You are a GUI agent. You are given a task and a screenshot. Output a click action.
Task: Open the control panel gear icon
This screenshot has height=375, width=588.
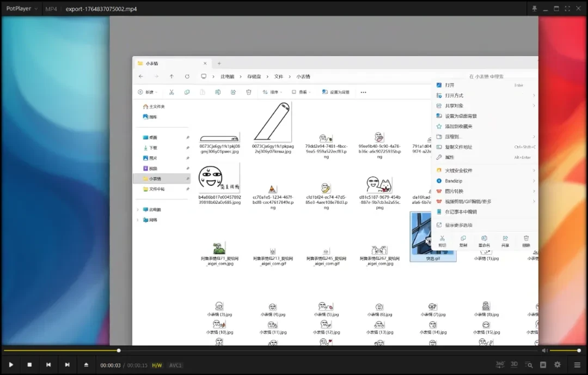(x=558, y=365)
